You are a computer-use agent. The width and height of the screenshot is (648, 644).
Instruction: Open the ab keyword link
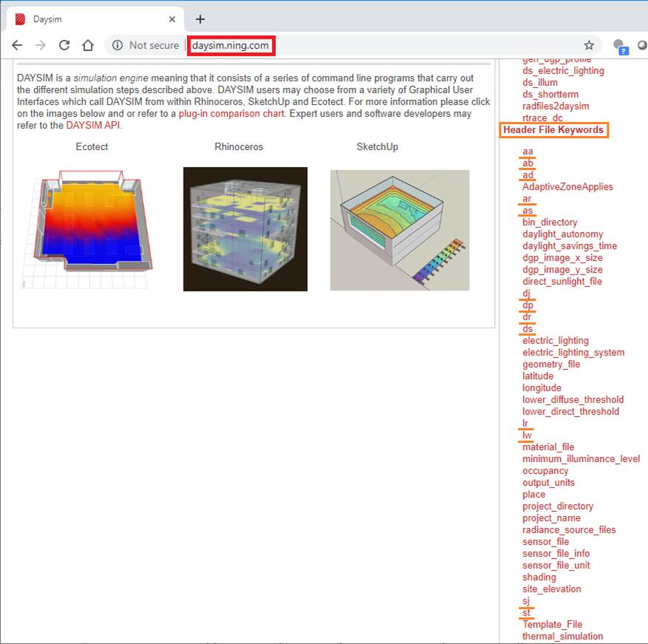(527, 163)
